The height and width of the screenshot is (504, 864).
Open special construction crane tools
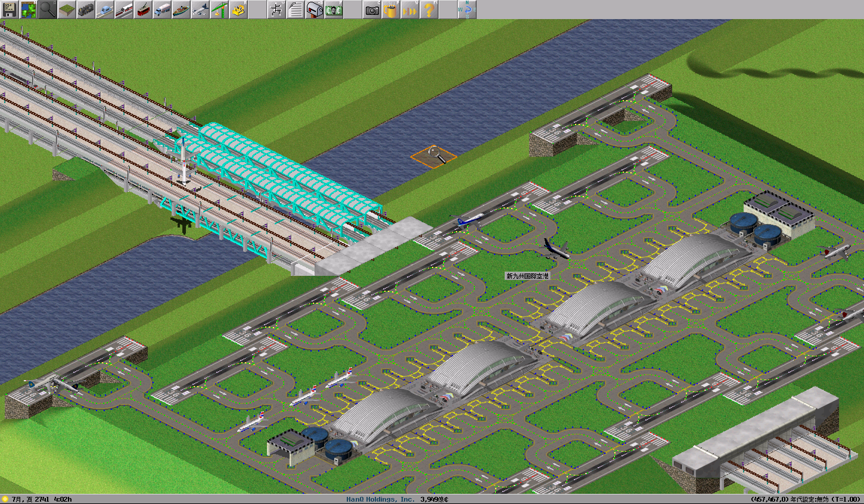coord(219,10)
